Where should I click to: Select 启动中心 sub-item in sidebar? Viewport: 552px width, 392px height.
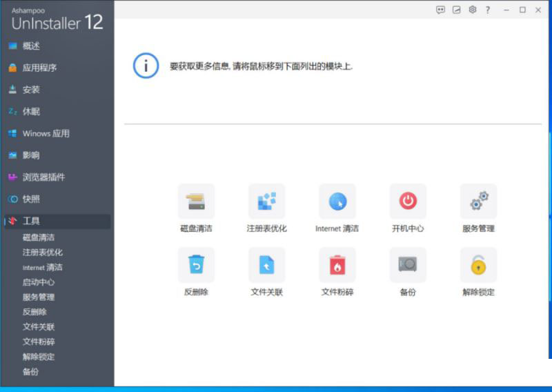point(39,282)
